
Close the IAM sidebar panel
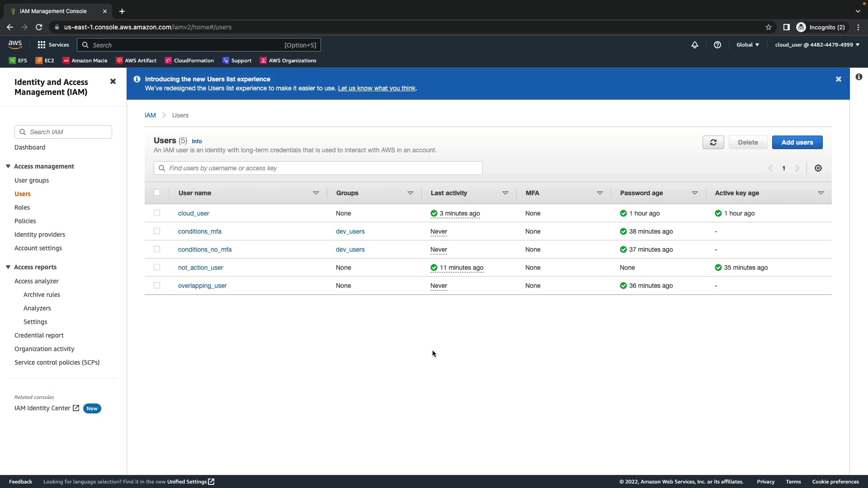(x=113, y=81)
